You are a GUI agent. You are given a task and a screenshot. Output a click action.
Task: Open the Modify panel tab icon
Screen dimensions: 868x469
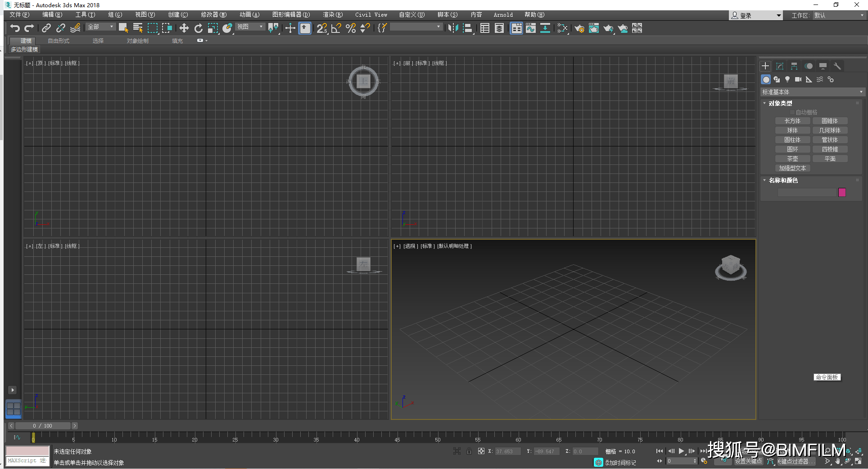point(780,66)
